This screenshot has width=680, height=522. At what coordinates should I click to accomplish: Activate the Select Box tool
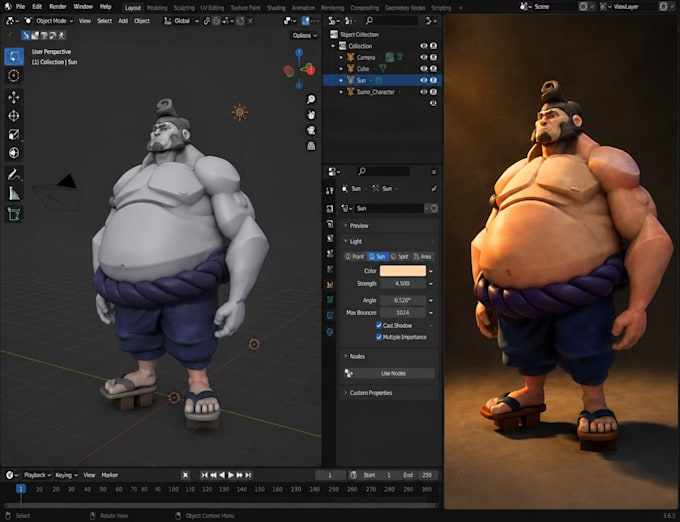[14, 57]
